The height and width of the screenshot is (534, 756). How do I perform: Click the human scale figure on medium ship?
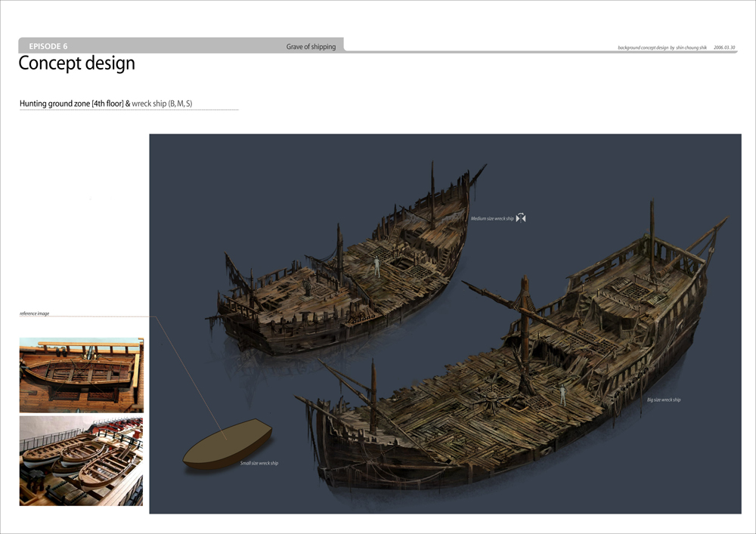pos(376,266)
